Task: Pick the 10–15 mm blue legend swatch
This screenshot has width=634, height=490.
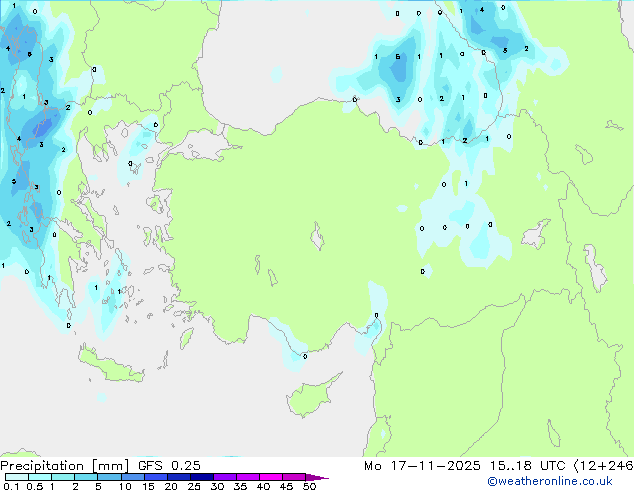Action: tap(132, 477)
